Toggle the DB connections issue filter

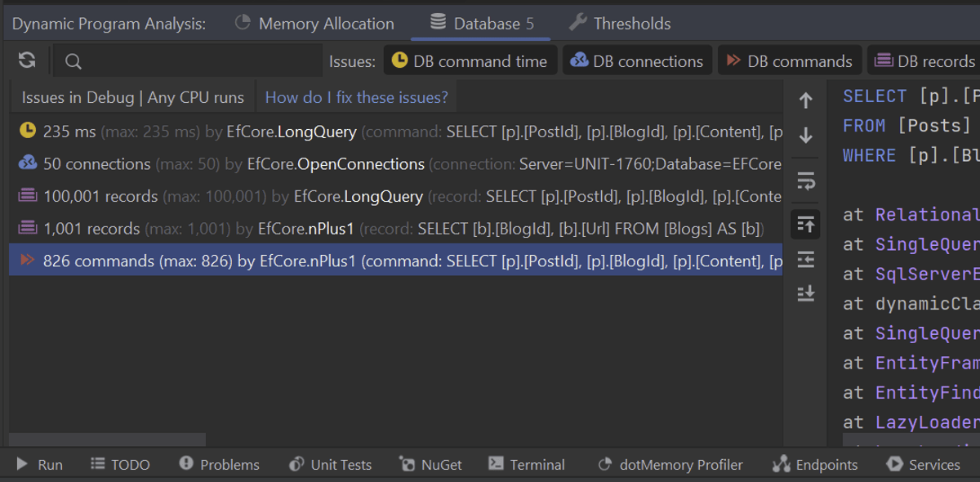pyautogui.click(x=637, y=61)
